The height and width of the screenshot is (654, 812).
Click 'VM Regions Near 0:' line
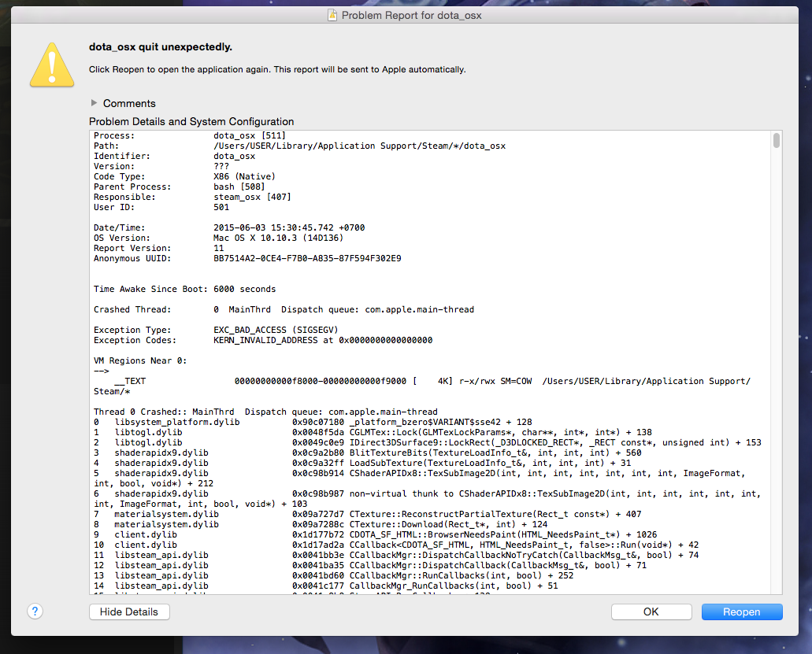pos(140,360)
